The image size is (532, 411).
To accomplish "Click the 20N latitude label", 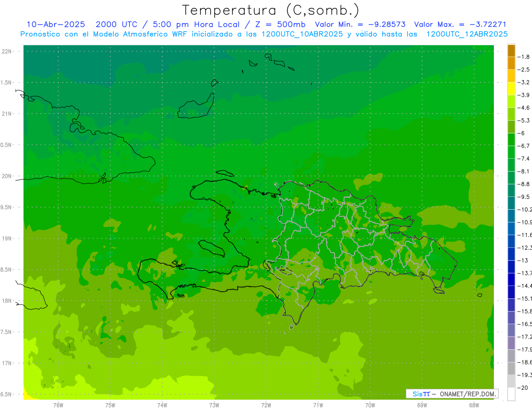I will pos(7,176).
